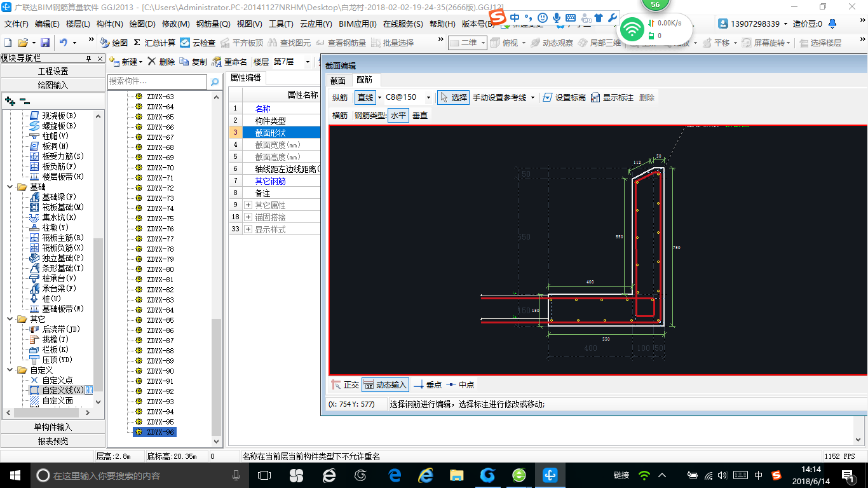Click the search magnifier icon beside 搜索构件
The height and width of the screenshot is (488, 868).
[215, 81]
